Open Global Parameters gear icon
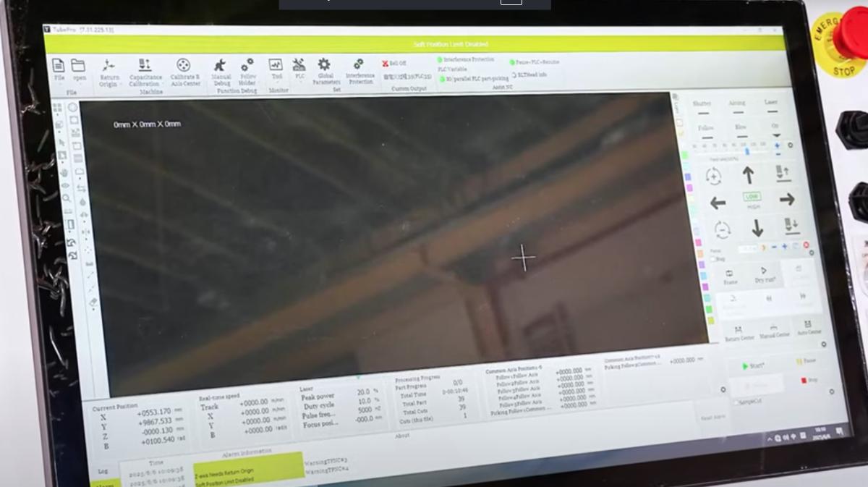The height and width of the screenshot is (487, 868). click(x=324, y=66)
